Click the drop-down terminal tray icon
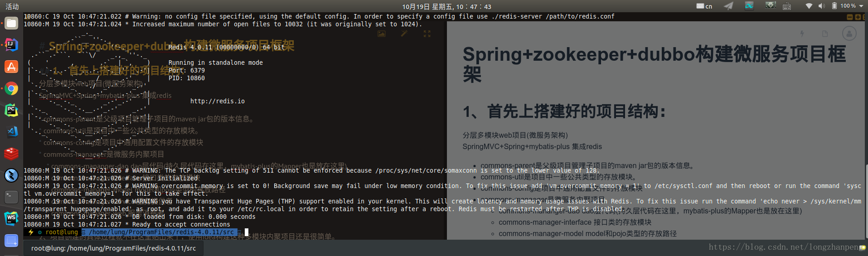 tap(771, 5)
